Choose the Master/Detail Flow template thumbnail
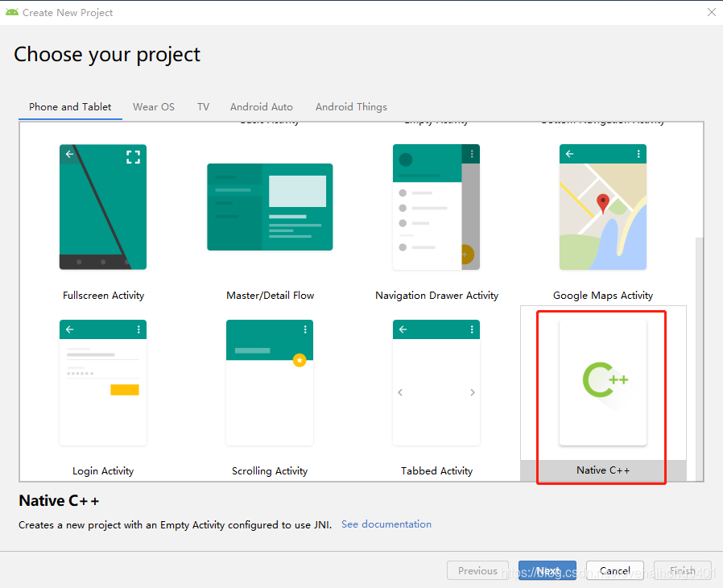 pos(270,207)
